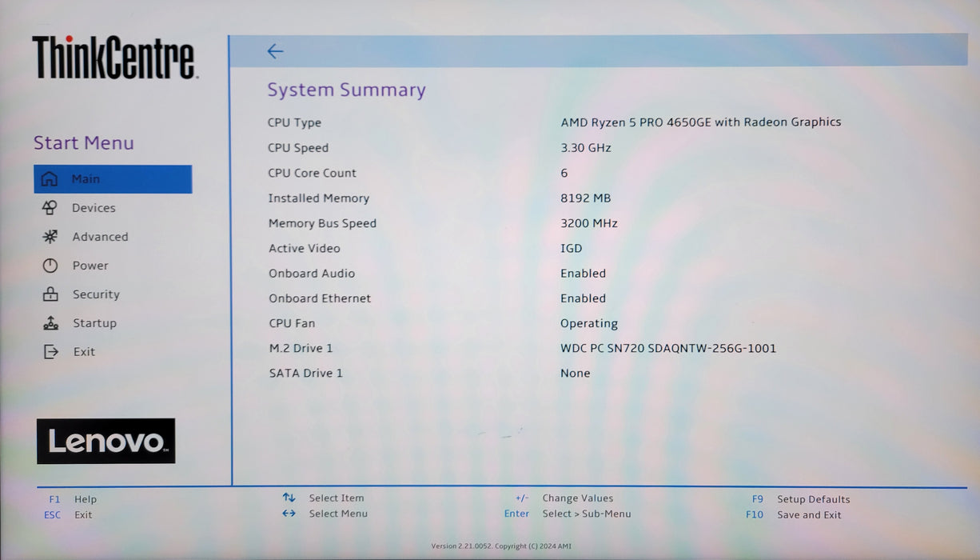Open the Devices menu section
Viewport: 980px width, 560px height.
pos(94,208)
